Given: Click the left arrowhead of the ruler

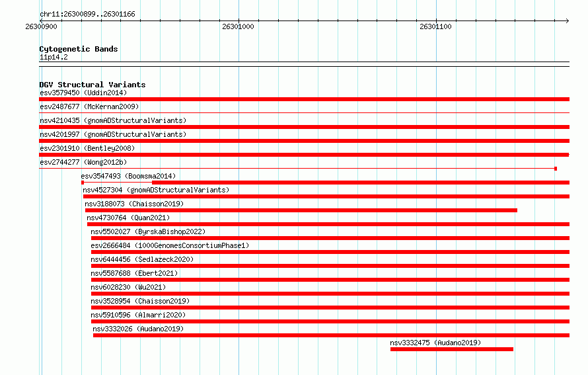Looking at the screenshot, I should 41,21.
